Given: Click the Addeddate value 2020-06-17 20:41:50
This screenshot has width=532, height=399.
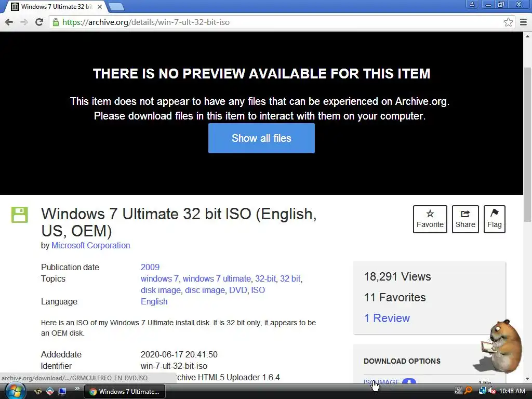Looking at the screenshot, I should 179,354.
